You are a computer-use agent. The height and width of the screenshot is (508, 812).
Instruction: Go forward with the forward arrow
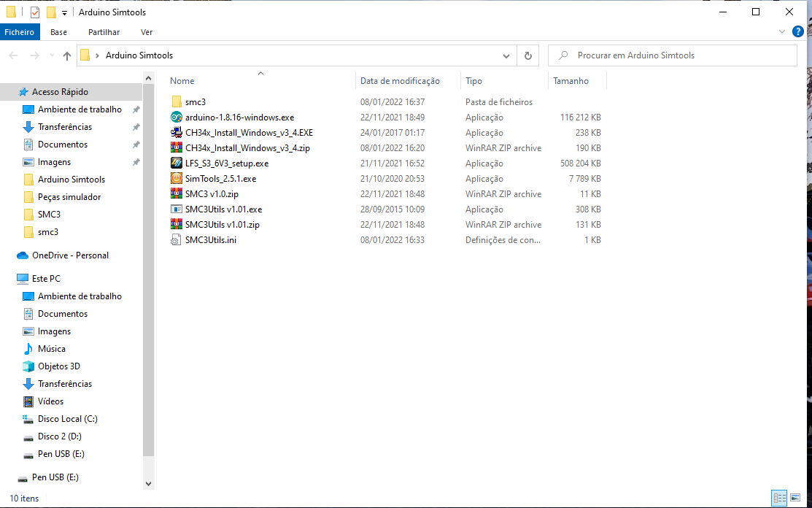coord(35,55)
